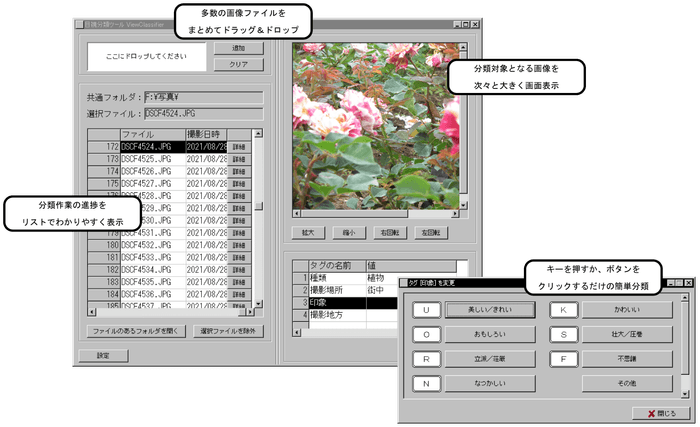Click the ファイル column header
The image size is (700, 427).
[x=153, y=134]
